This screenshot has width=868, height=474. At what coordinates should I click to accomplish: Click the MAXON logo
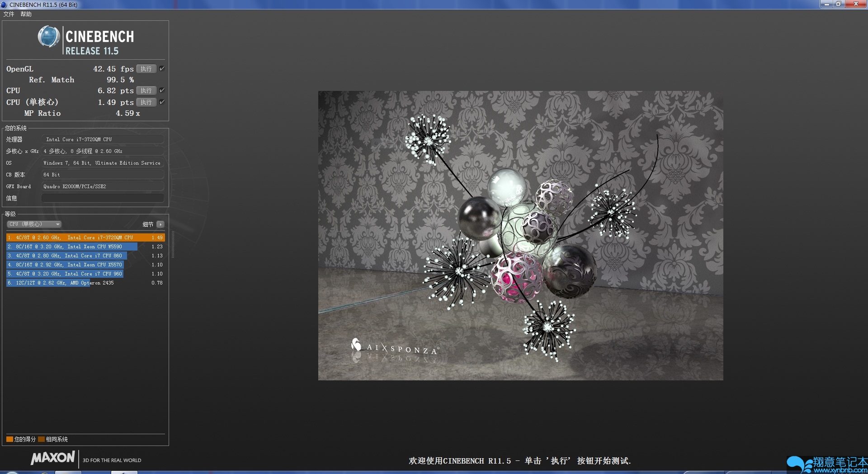pyautogui.click(x=53, y=458)
